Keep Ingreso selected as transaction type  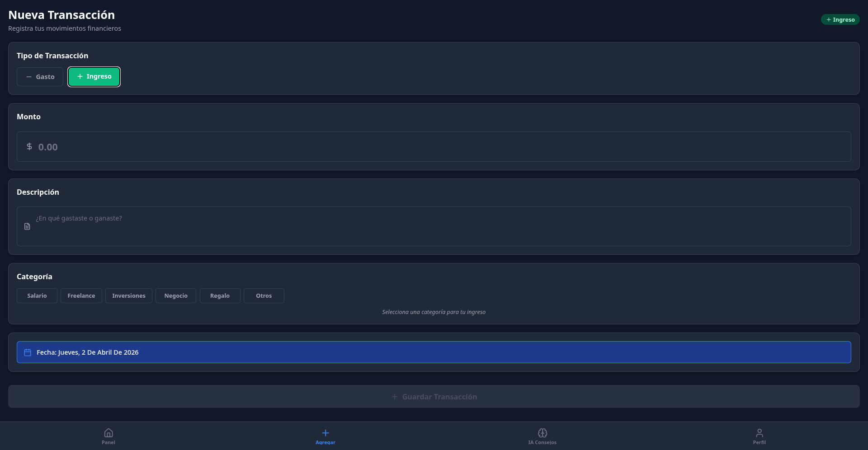point(94,76)
